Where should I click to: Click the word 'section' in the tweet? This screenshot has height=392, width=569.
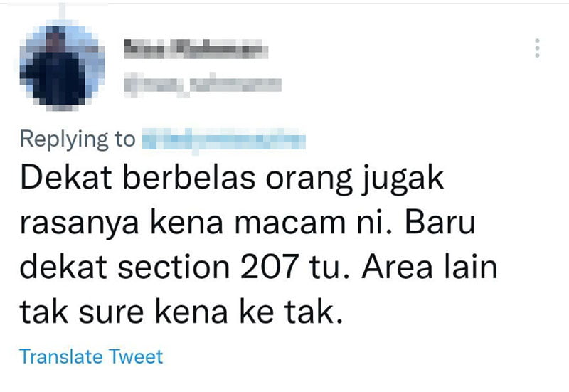coord(174,267)
